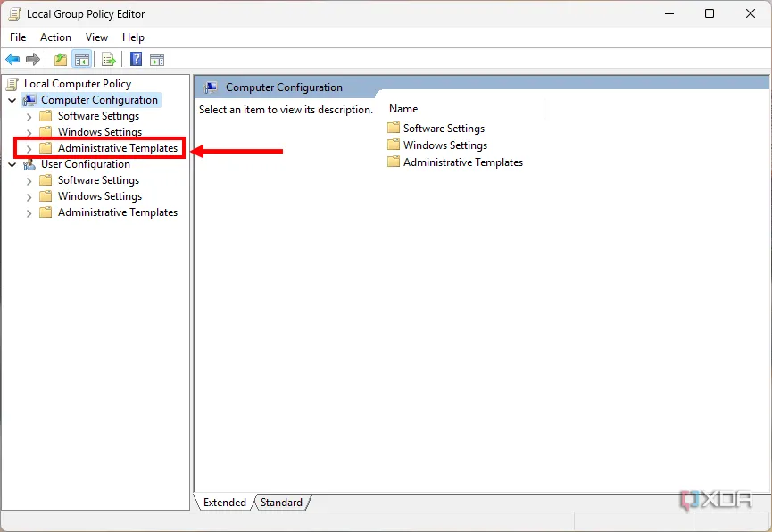Select Software Settings text in right pane list

(x=444, y=128)
